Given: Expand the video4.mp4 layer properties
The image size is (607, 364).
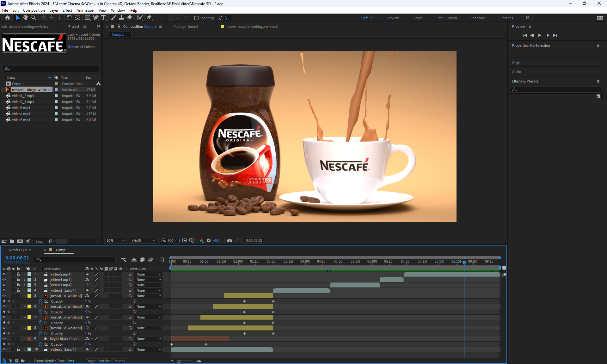Looking at the screenshot, I should (x=25, y=280).
